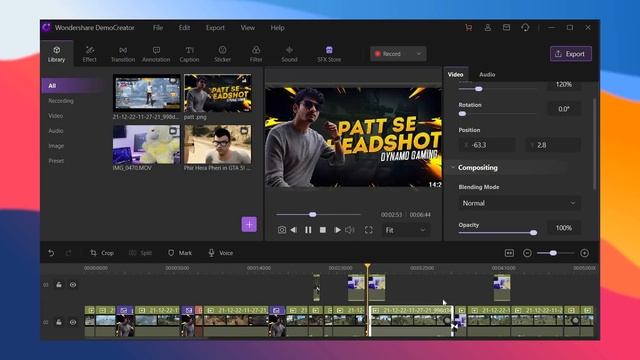Toggle lock on lower timeline track
Viewport: 640px width, 360px height.
(x=59, y=322)
